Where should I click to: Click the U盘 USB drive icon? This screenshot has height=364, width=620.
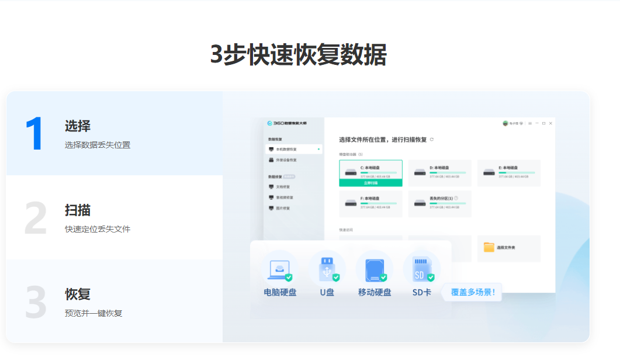coord(327,269)
